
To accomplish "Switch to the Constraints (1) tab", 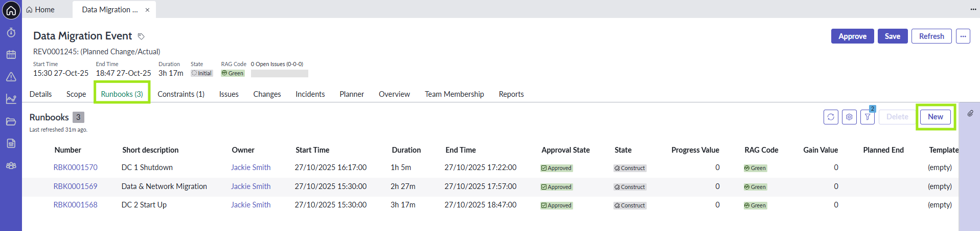I will tap(181, 94).
